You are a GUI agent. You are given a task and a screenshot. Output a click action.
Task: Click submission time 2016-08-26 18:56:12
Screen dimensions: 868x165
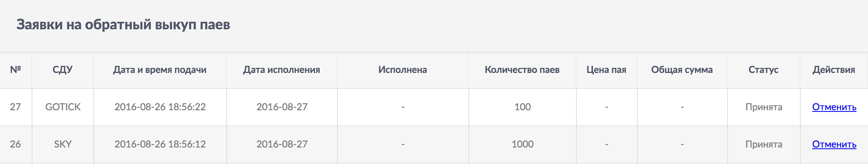tap(160, 144)
